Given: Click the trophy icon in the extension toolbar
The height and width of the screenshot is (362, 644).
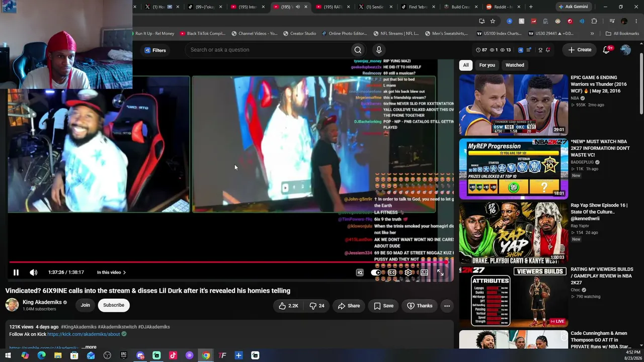Looking at the screenshot, I should click(x=540, y=50).
